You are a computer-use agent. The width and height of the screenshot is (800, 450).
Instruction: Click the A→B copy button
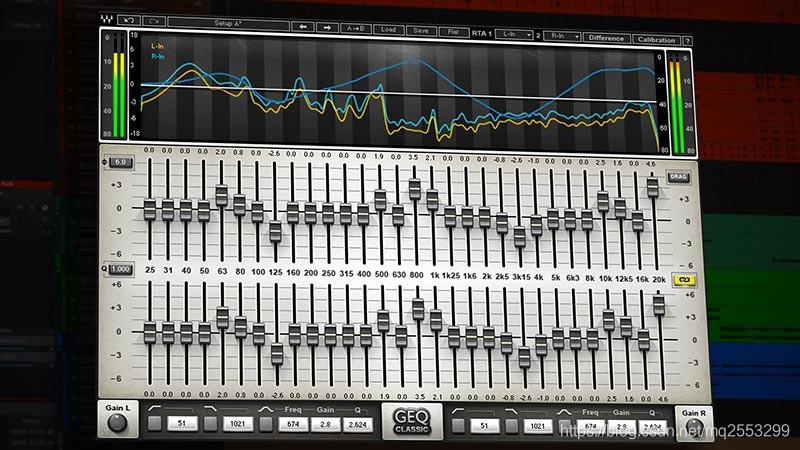coord(356,29)
